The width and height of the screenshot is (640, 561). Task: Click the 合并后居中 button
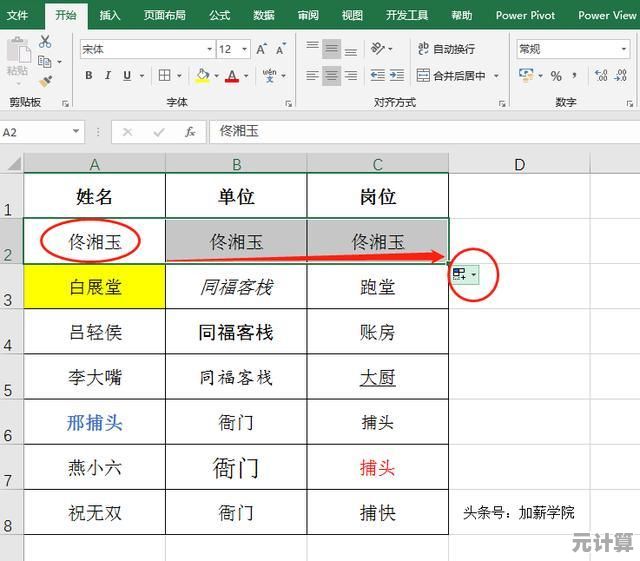[450, 76]
